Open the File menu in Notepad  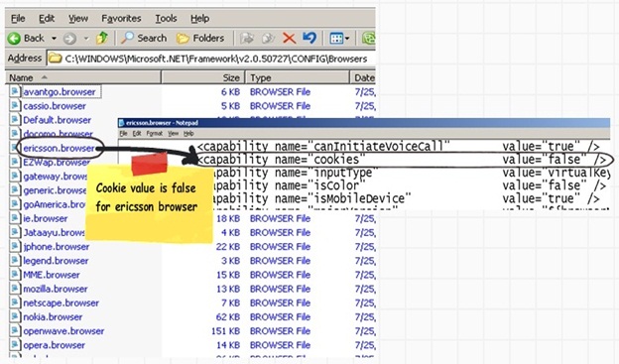point(123,134)
